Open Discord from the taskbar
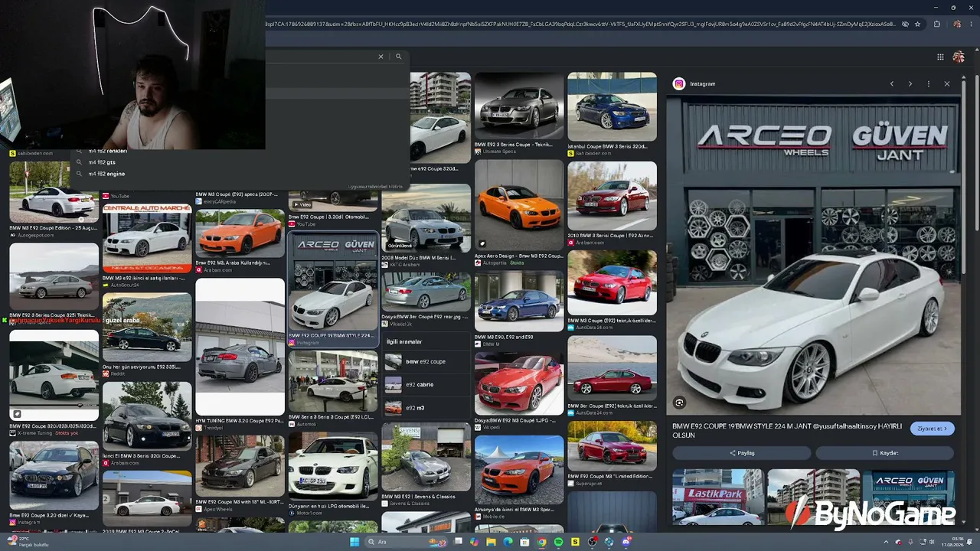 click(x=626, y=542)
